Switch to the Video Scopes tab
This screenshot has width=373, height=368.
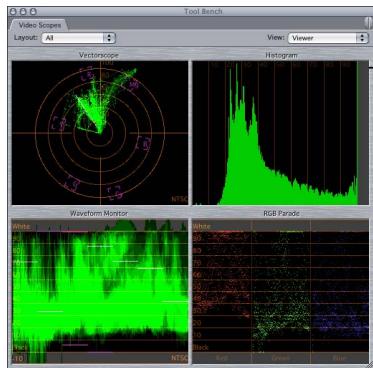pyautogui.click(x=39, y=25)
